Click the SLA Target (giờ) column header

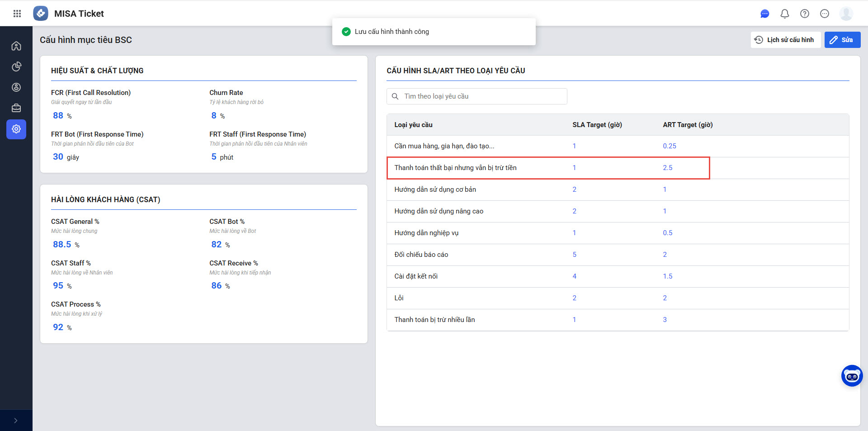[x=597, y=125]
